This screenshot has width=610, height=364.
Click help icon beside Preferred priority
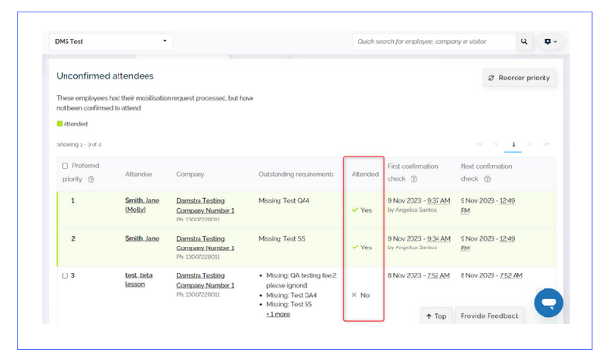tap(91, 179)
